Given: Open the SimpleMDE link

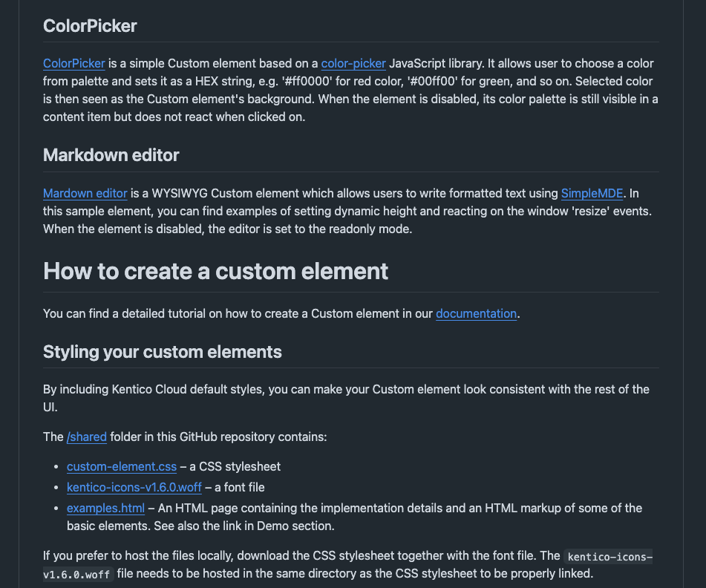Looking at the screenshot, I should [593, 194].
